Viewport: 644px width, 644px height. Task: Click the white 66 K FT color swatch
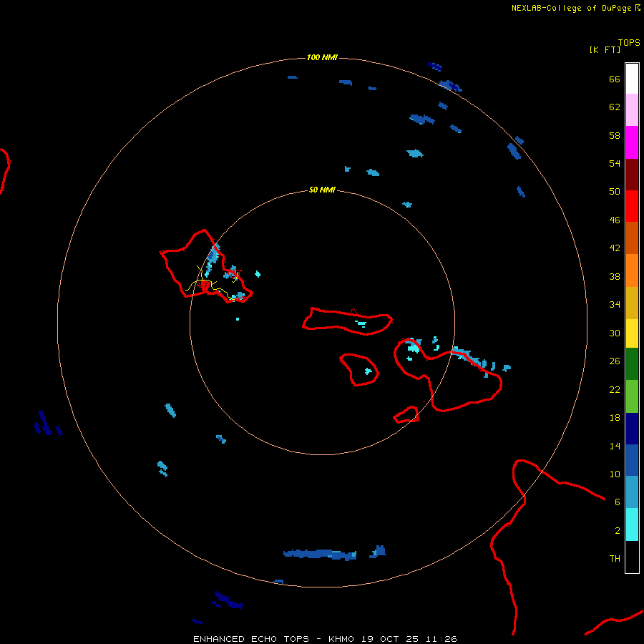[632, 79]
